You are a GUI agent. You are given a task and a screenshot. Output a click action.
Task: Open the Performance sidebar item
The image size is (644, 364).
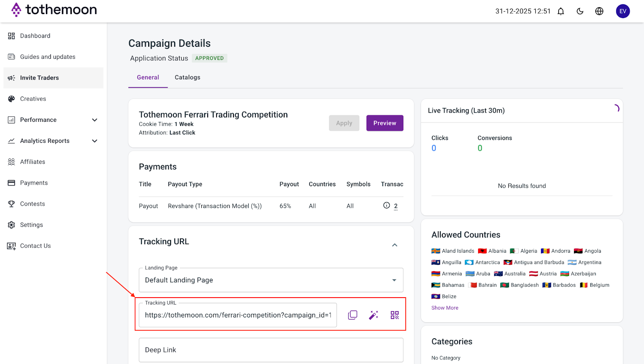point(54,120)
